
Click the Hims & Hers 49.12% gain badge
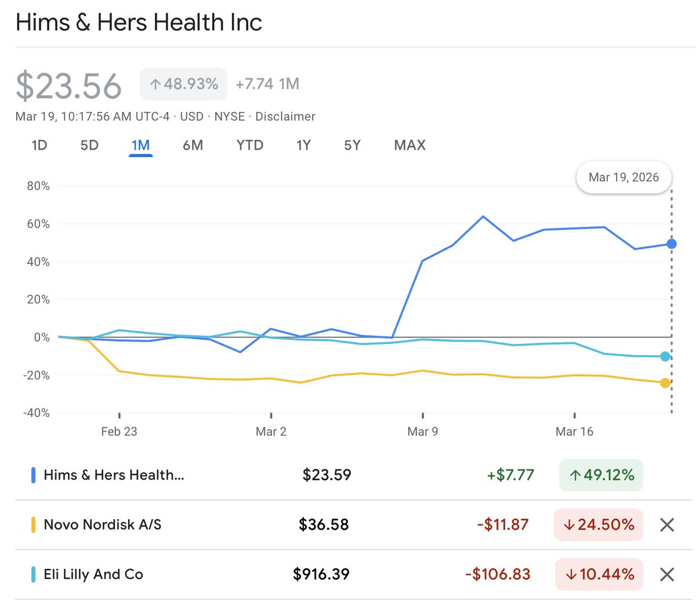coord(601,476)
